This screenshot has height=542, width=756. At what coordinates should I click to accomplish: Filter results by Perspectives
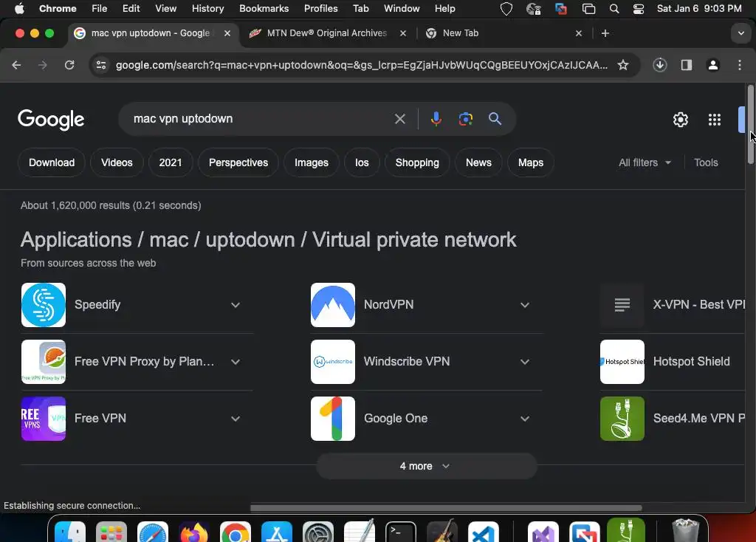pyautogui.click(x=238, y=162)
